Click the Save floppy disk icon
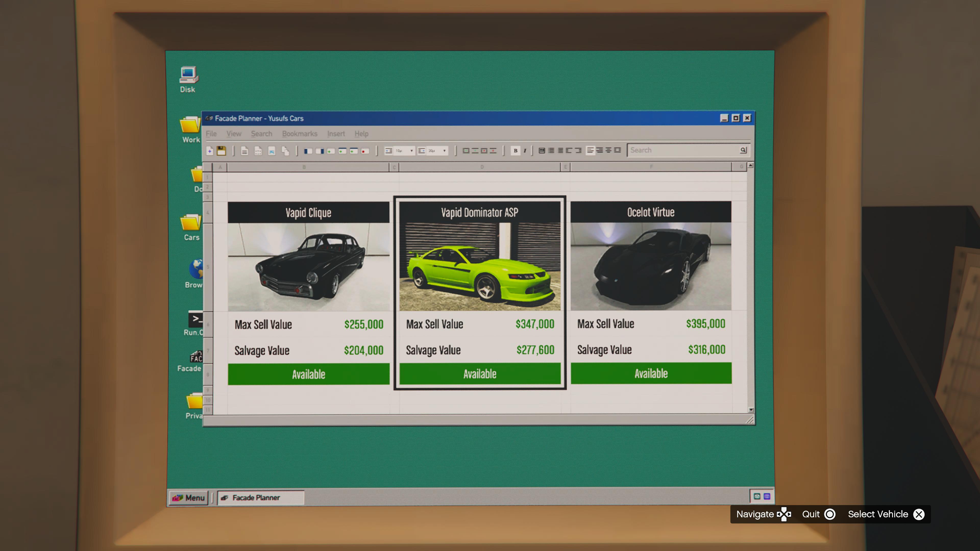This screenshot has width=980, height=551. [221, 151]
